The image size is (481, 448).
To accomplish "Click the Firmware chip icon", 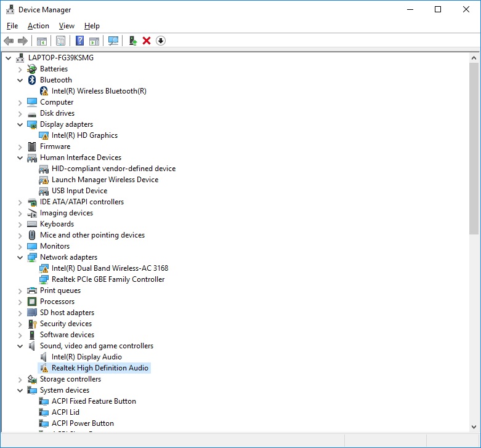I will 32,146.
